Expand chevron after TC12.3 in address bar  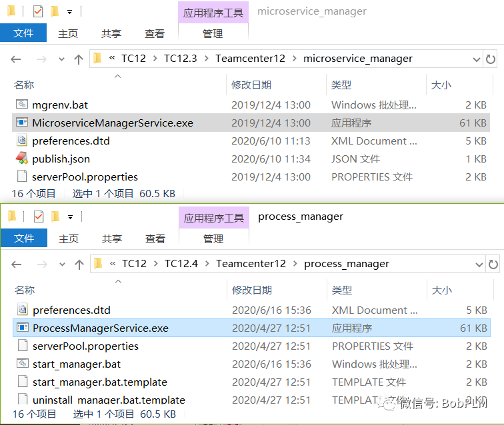point(207,59)
